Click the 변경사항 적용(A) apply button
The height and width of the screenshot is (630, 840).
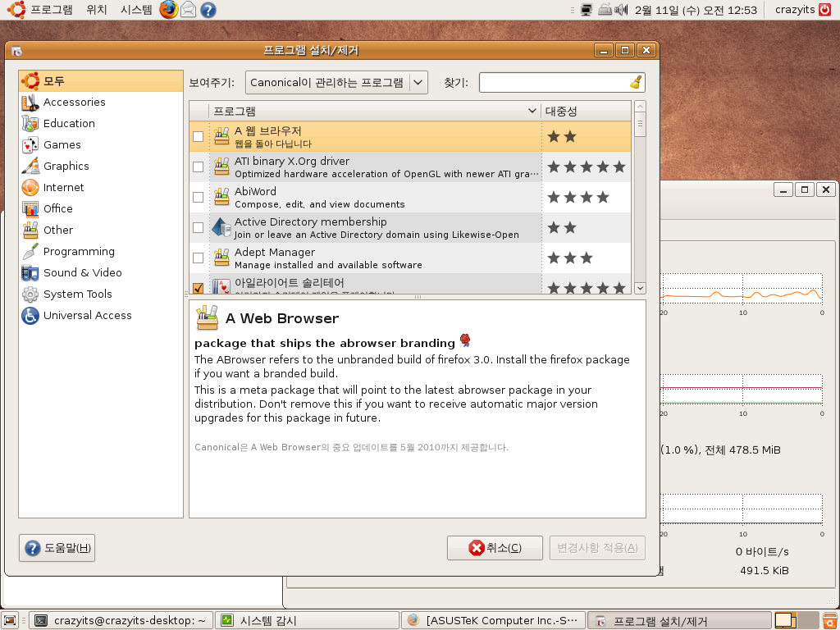tap(597, 547)
